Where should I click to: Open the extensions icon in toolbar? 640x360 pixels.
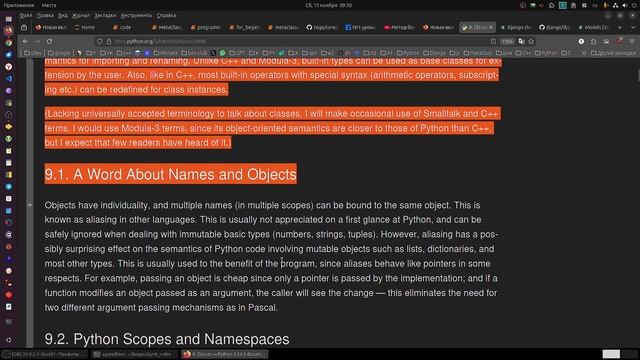click(593, 41)
